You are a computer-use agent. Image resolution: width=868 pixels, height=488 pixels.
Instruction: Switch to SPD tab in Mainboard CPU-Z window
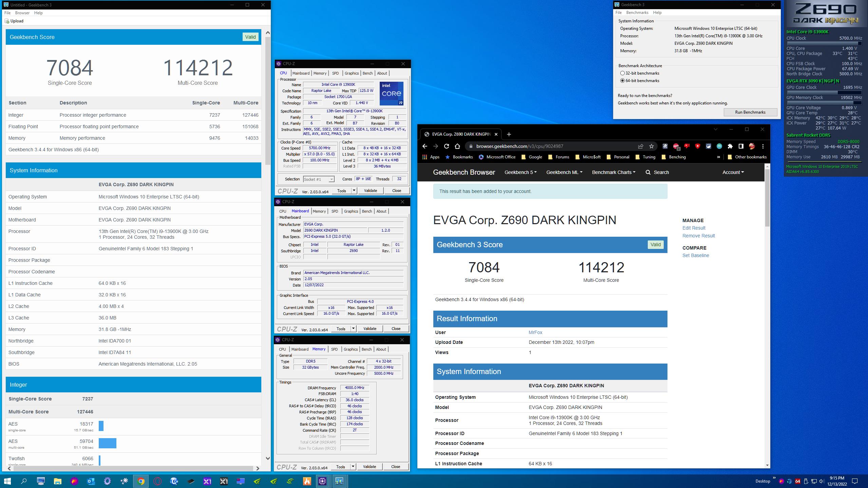[335, 211]
